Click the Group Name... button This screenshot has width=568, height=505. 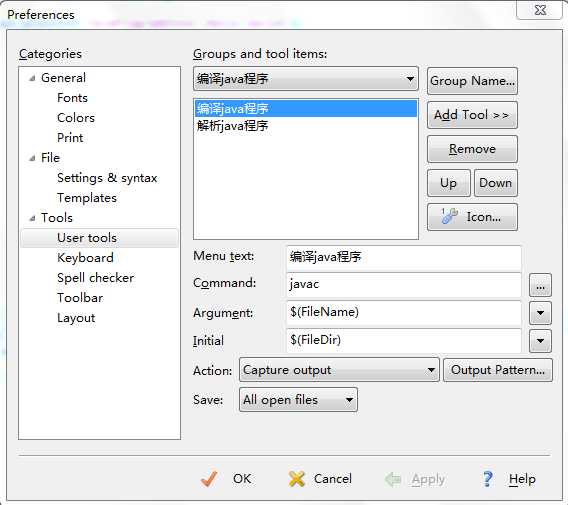click(472, 81)
